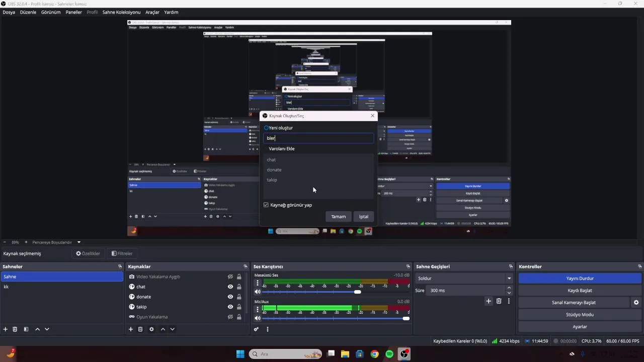This screenshot has width=644, height=362.
Task: Move source down in the Kaynaklar toolbar
Action: (x=172, y=329)
